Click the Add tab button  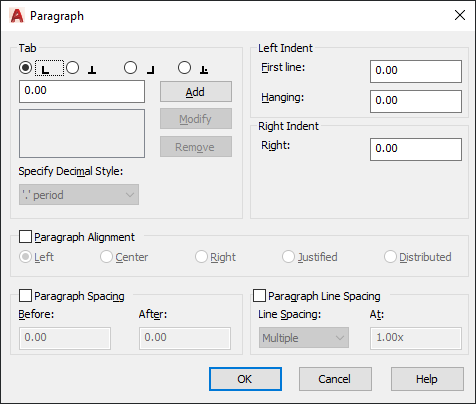tap(196, 92)
